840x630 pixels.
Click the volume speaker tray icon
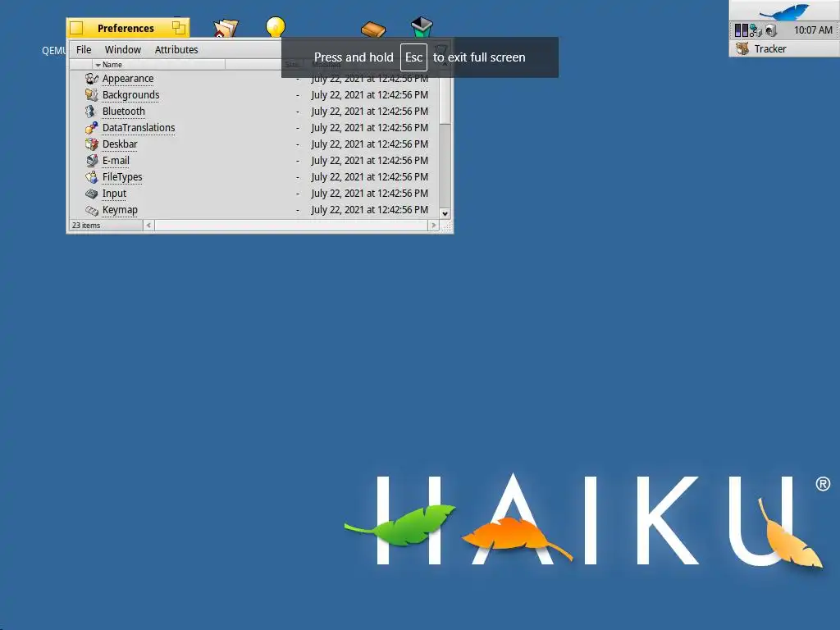[771, 30]
